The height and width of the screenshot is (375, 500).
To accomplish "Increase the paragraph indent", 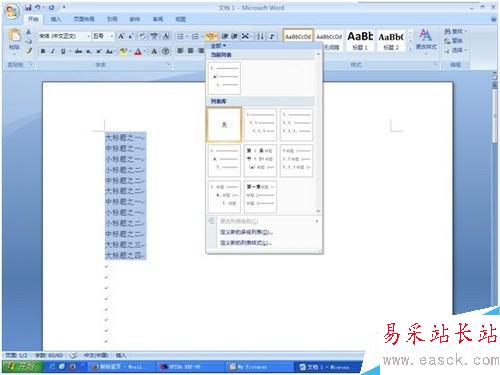I will [x=235, y=36].
